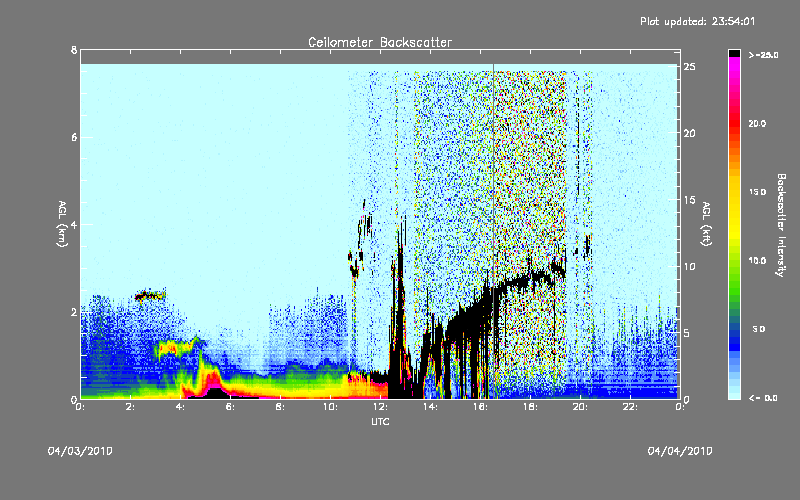This screenshot has height=500, width=800.
Task: Click the '<- 0.0' colorbar bottom value
Action: pos(763,398)
